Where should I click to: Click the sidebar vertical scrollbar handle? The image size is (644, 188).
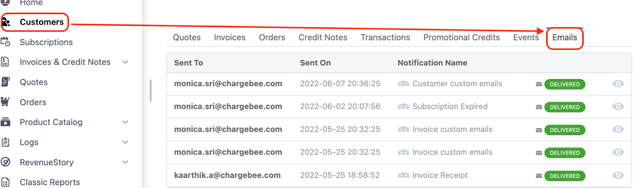(x=151, y=91)
